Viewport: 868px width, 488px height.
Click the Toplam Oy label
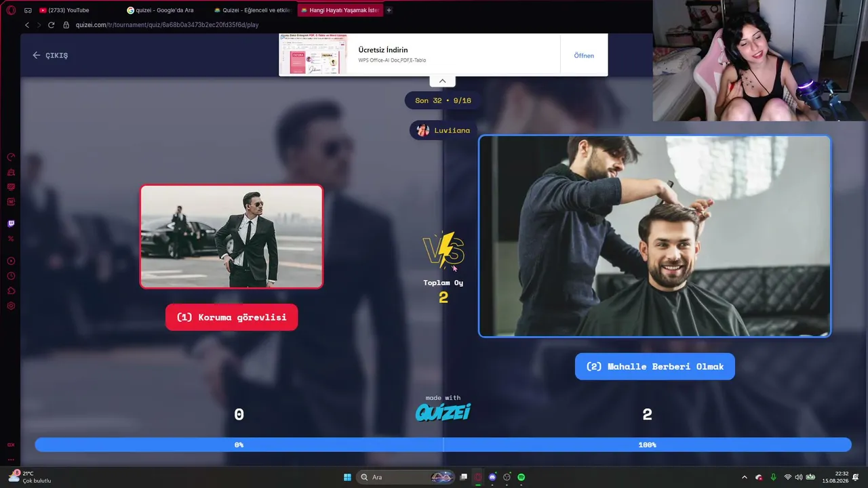click(443, 283)
